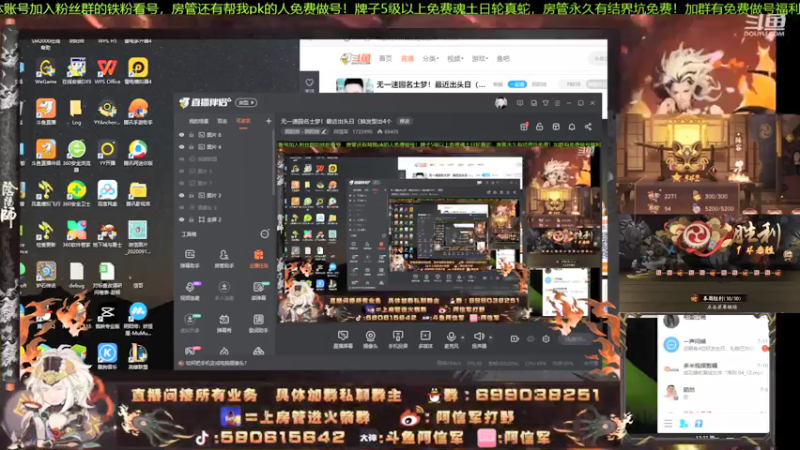Open the profile avatar in companion title bar
The height and width of the screenshot is (450, 800).
tap(501, 103)
